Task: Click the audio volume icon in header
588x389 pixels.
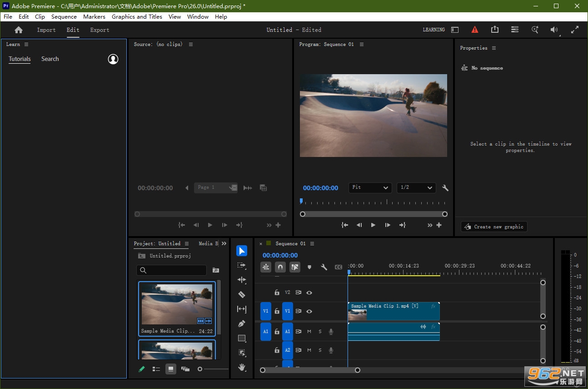Action: tap(554, 30)
